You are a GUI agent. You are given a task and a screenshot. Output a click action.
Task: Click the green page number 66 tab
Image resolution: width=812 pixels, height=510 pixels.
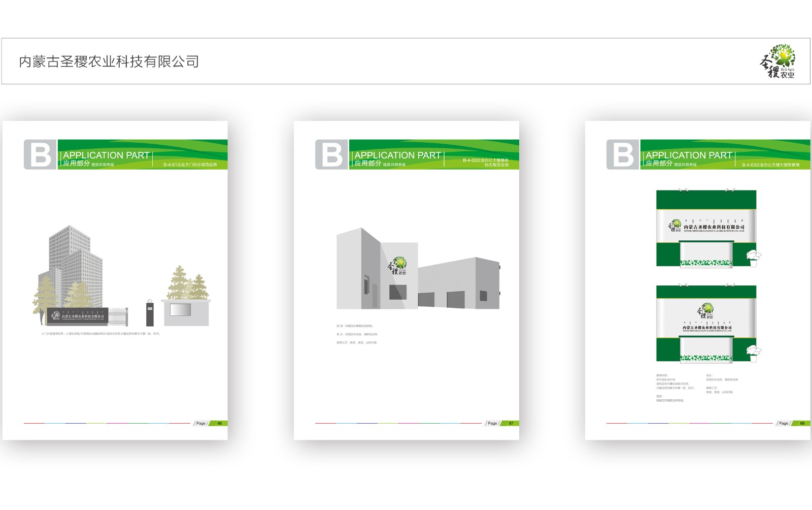pos(219,423)
